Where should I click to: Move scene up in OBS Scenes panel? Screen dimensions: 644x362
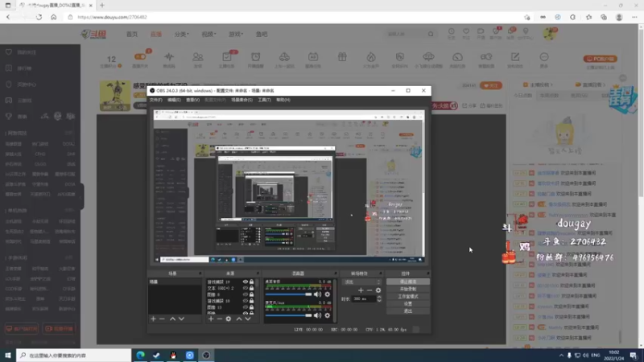(172, 319)
